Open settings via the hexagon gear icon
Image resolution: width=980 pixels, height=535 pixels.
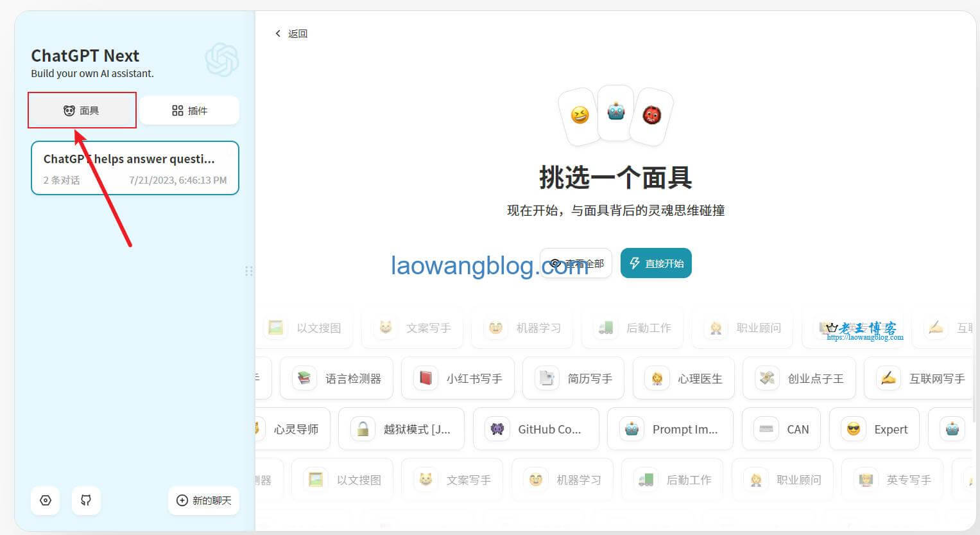46,500
